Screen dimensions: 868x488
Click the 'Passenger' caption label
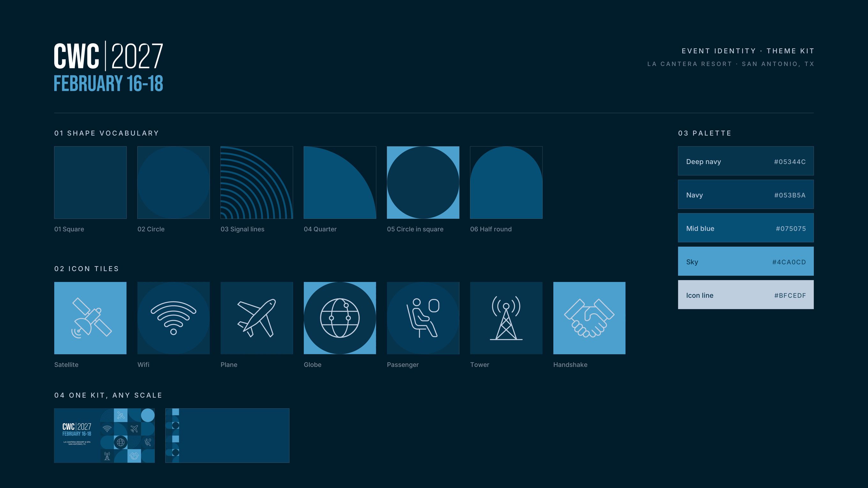[403, 365]
